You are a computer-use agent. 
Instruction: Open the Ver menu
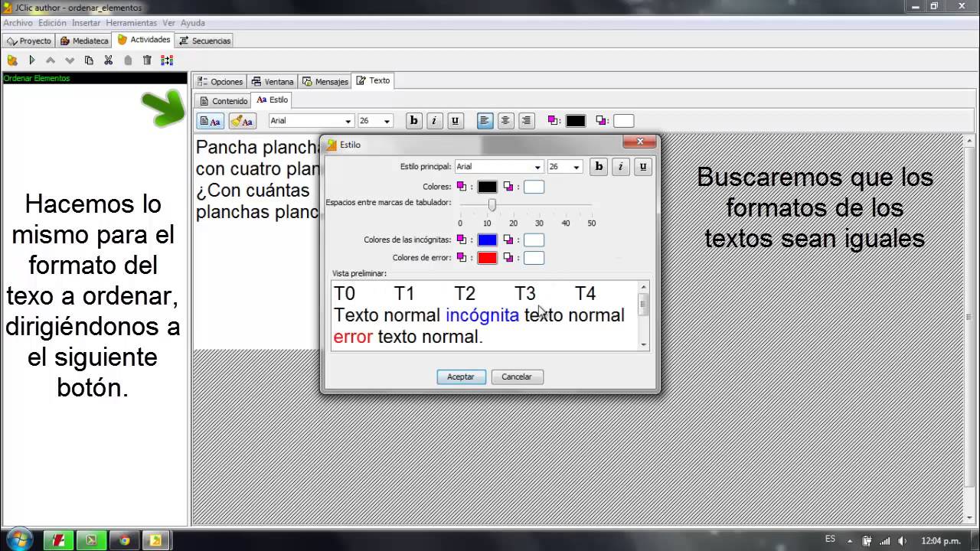pyautogui.click(x=168, y=23)
